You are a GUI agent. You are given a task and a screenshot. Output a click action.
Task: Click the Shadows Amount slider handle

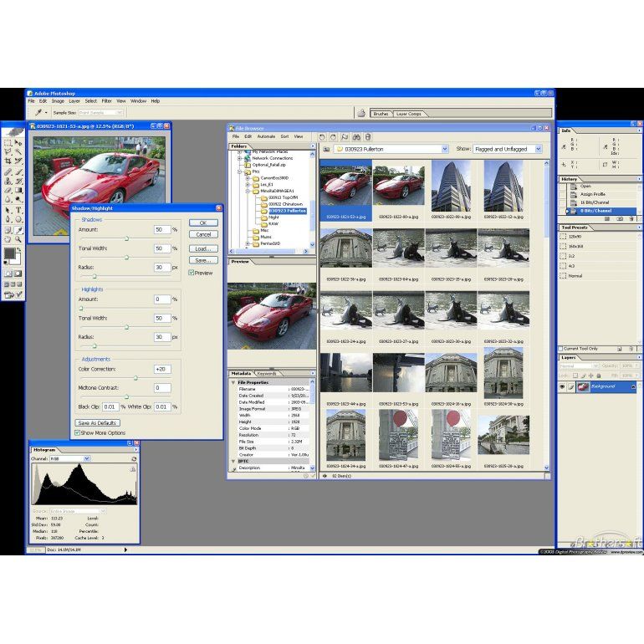pyautogui.click(x=127, y=238)
